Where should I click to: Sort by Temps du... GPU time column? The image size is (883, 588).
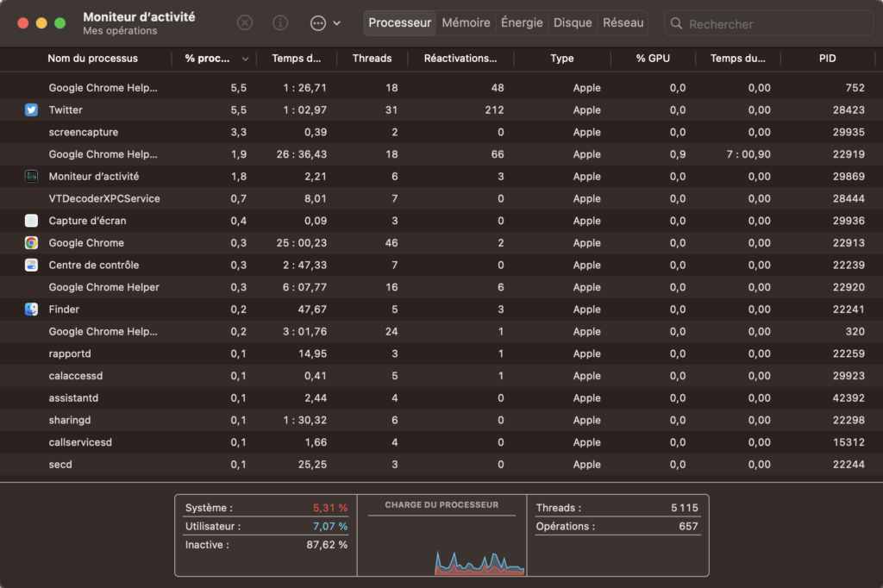(738, 58)
